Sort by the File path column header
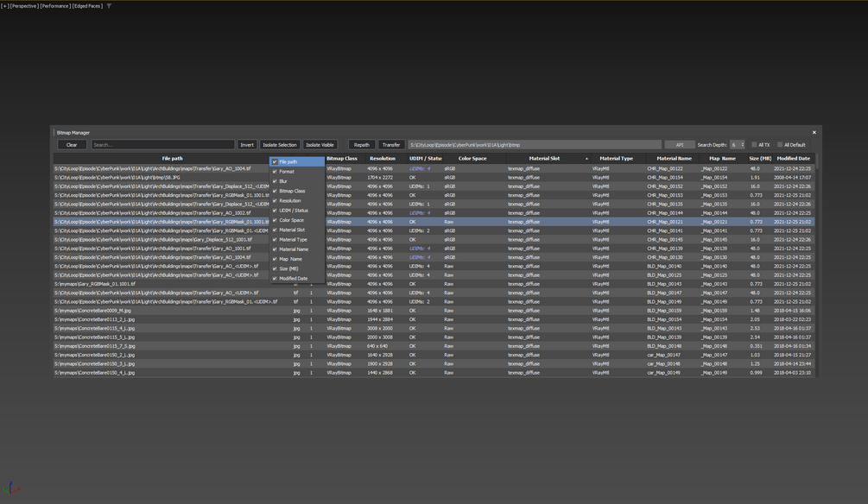 (172, 159)
